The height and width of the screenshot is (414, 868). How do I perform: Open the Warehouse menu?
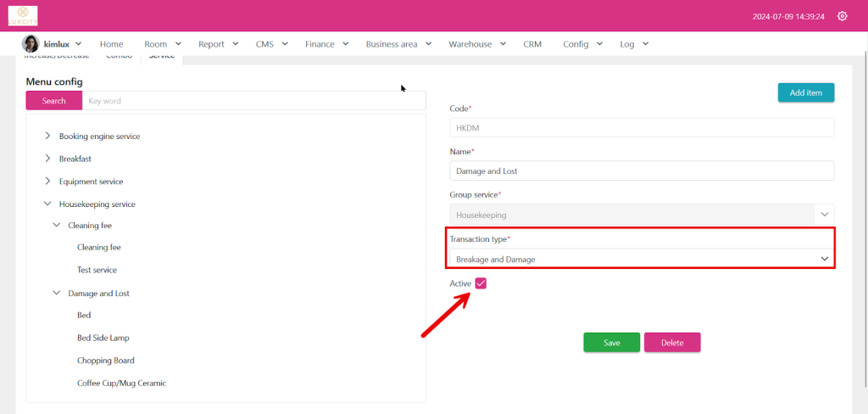pos(477,44)
